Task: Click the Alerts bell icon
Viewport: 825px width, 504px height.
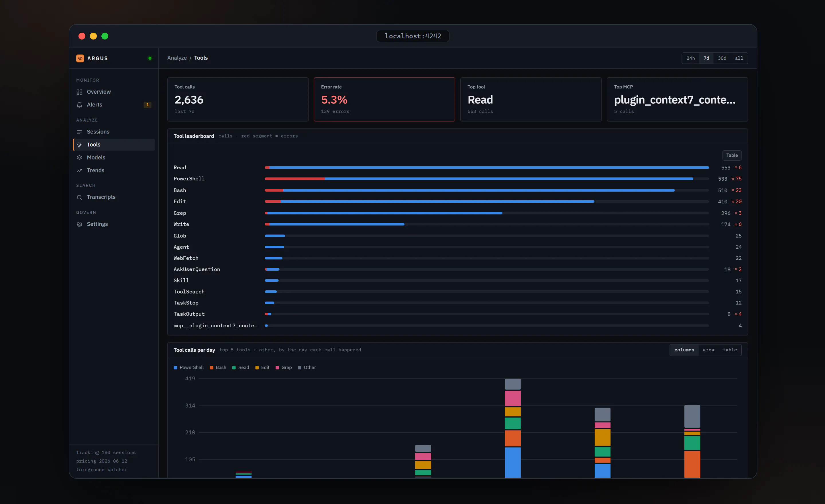Action: pos(79,105)
